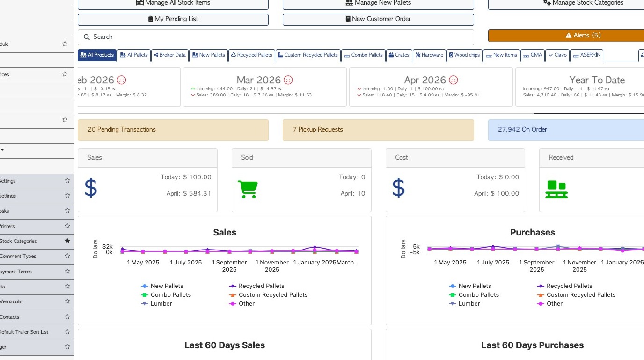Click the dollar icon in the Cost card
The image size is (644, 360).
click(x=398, y=188)
